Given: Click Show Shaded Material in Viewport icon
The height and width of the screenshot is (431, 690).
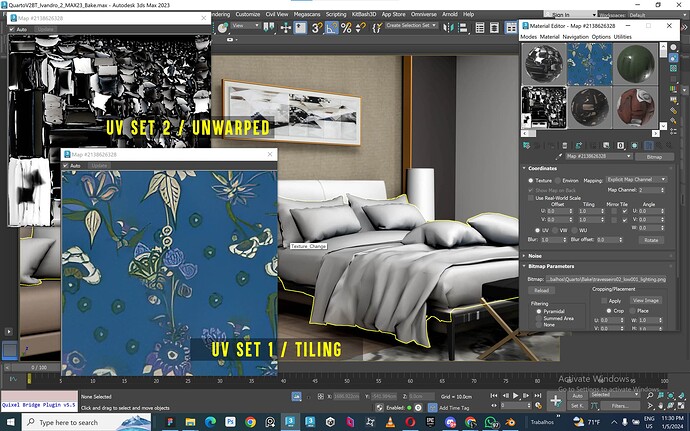Looking at the screenshot, I should tap(634, 145).
